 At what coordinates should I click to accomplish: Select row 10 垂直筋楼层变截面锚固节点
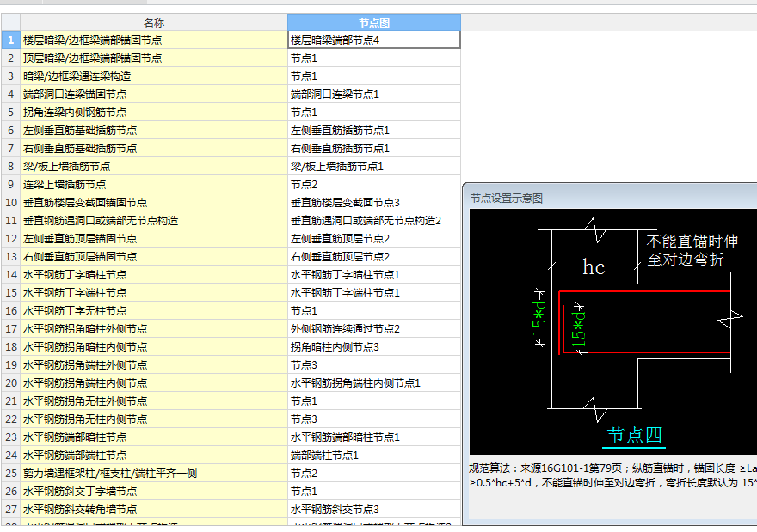coord(154,203)
